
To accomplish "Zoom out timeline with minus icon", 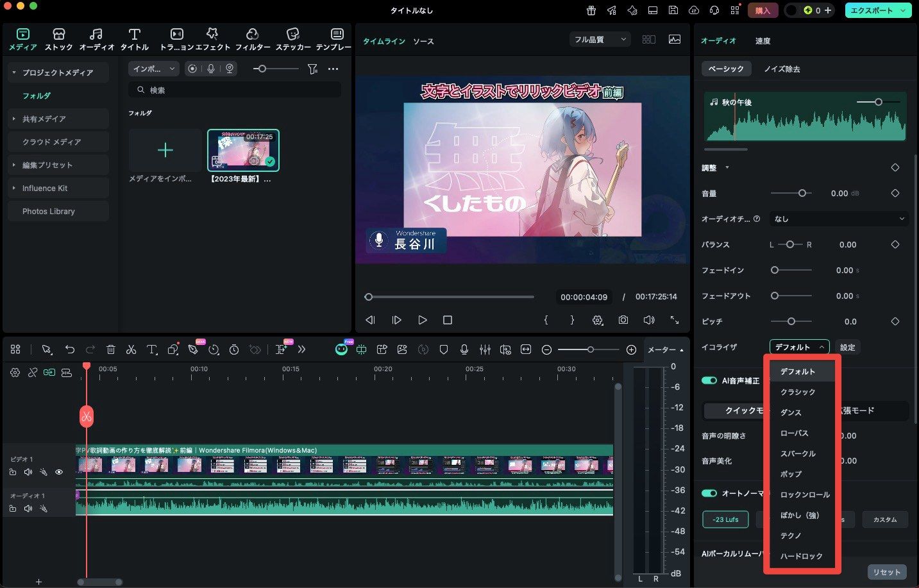I will coord(546,349).
